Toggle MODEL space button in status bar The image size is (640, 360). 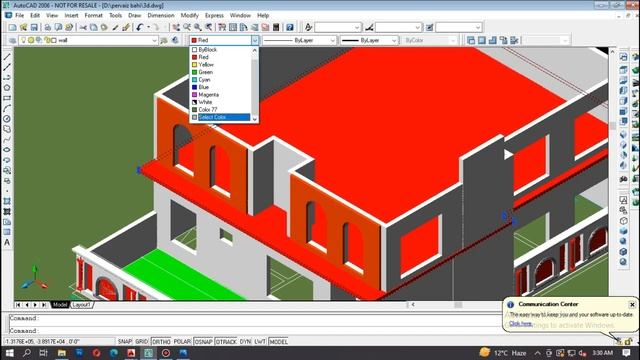pos(278,342)
